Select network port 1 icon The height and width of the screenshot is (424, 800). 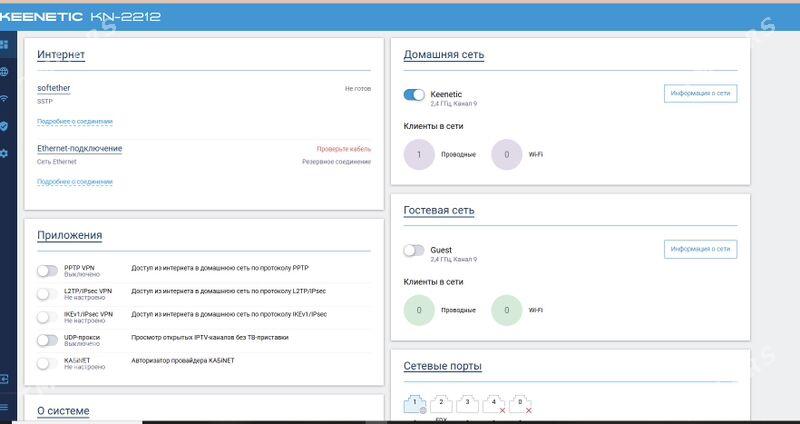415,404
